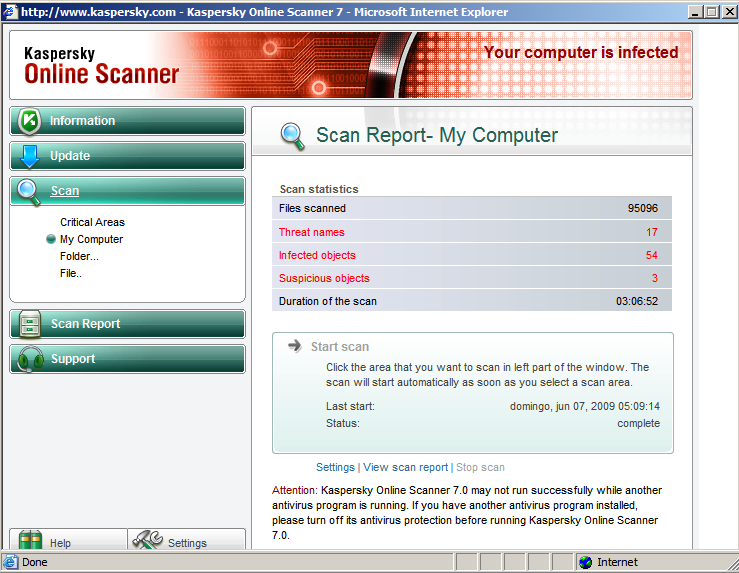Open the Scan section
This screenshot has height=573, width=739.
tap(127, 191)
